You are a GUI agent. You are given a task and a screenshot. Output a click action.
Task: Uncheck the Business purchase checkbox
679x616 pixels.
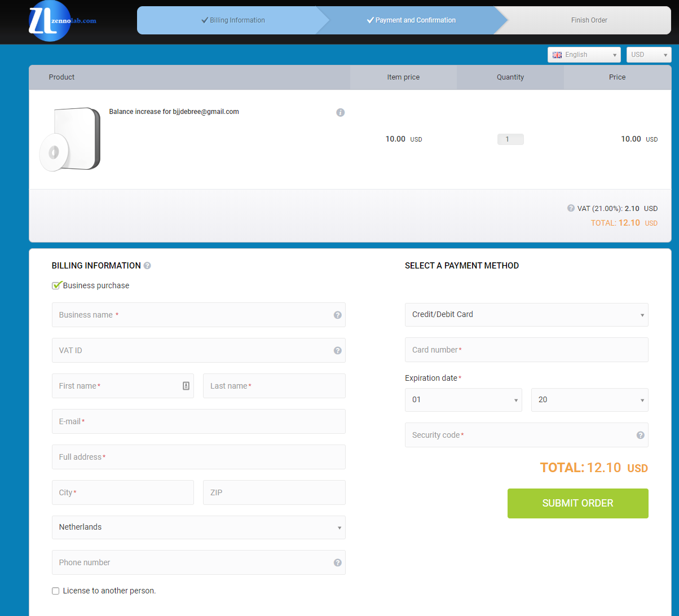pos(56,285)
